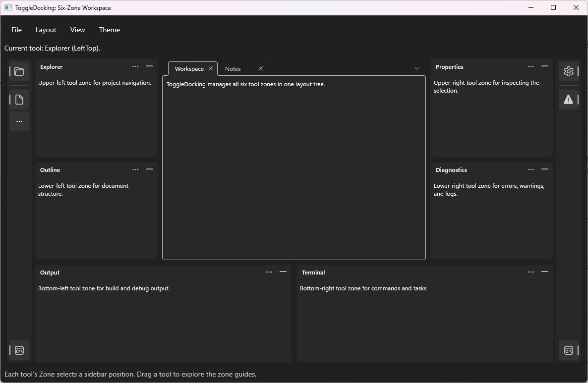Toggle the Output console icon at left sidebar bottom

pyautogui.click(x=19, y=350)
